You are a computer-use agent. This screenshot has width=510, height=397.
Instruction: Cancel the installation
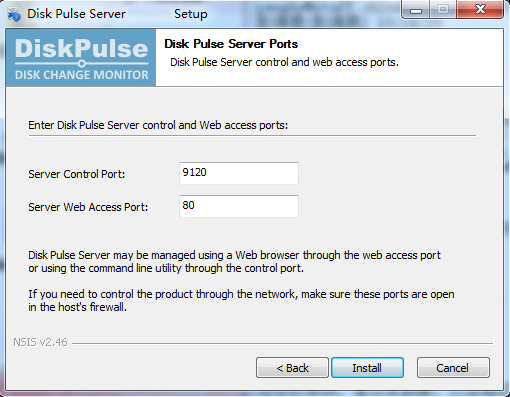(x=453, y=368)
